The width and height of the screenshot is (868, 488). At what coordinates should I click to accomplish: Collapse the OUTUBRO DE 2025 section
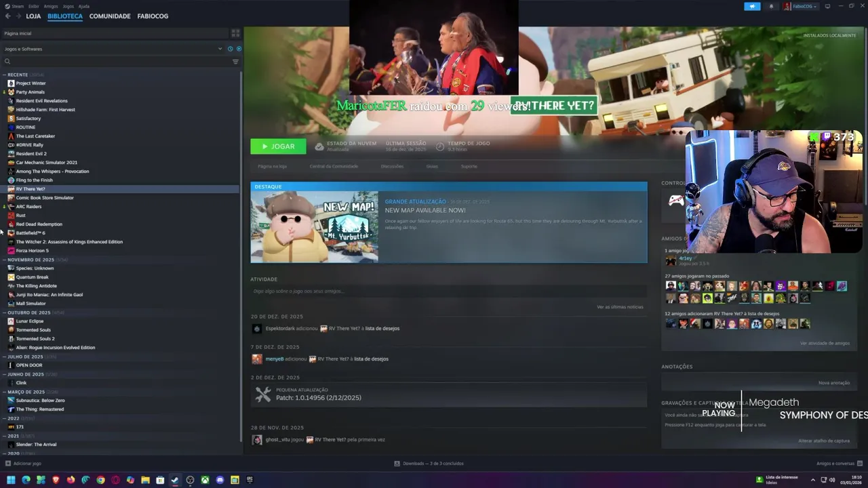click(4, 312)
